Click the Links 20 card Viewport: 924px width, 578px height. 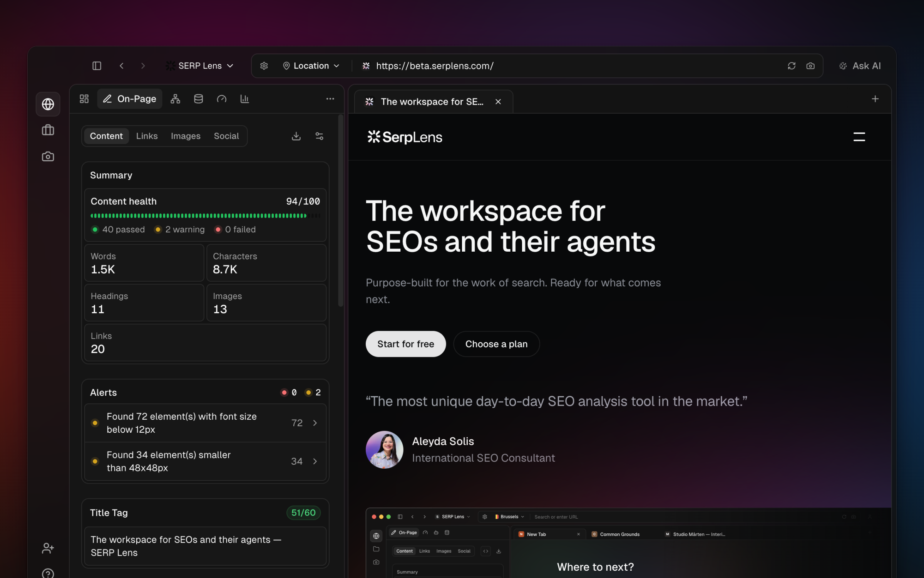click(x=205, y=343)
